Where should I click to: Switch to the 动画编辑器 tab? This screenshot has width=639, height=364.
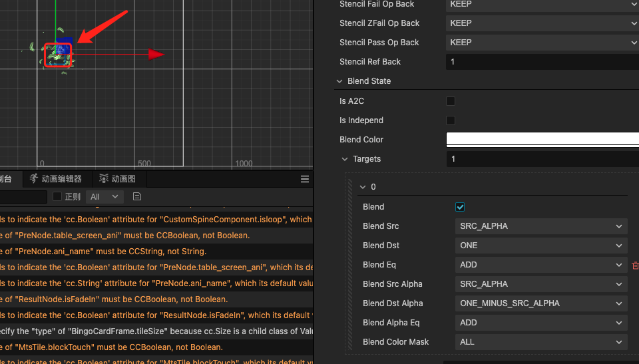coord(58,179)
